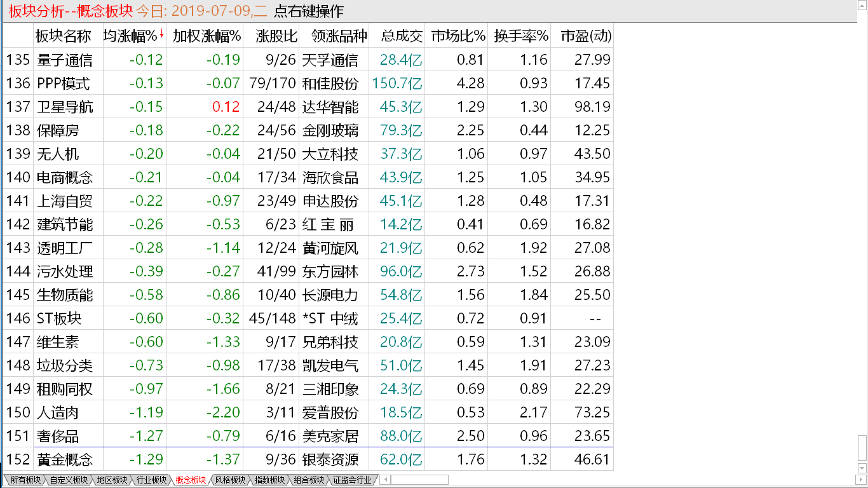Image resolution: width=868 pixels, height=488 pixels.
Task: Select the 保障房 sector row
Action: pos(308,130)
